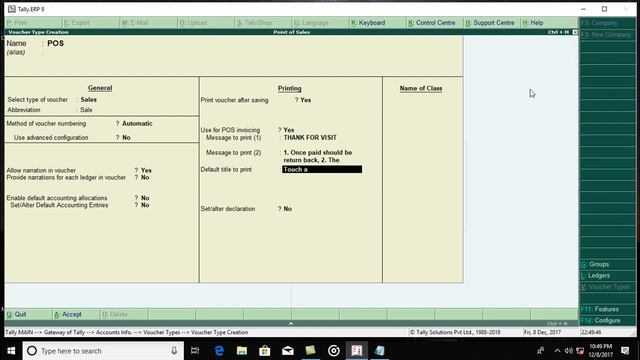The image size is (640, 360).
Task: Click the voucher Name field POS
Action: click(56, 43)
